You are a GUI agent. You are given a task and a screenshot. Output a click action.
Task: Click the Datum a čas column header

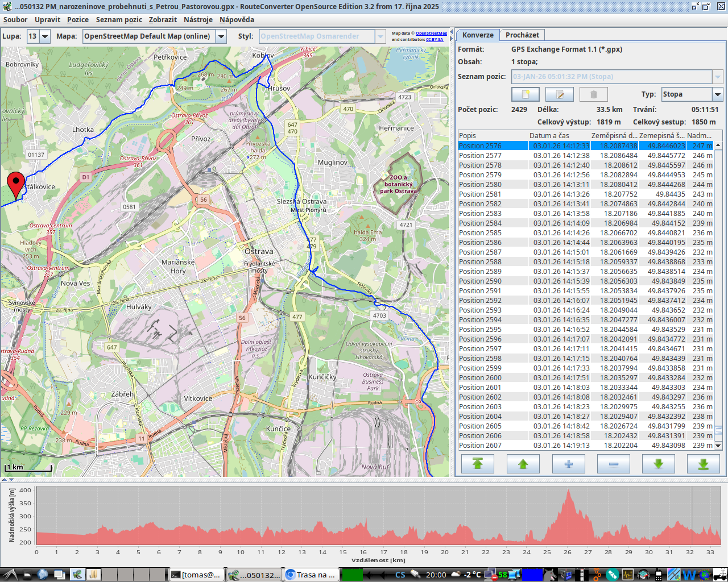pyautogui.click(x=549, y=136)
